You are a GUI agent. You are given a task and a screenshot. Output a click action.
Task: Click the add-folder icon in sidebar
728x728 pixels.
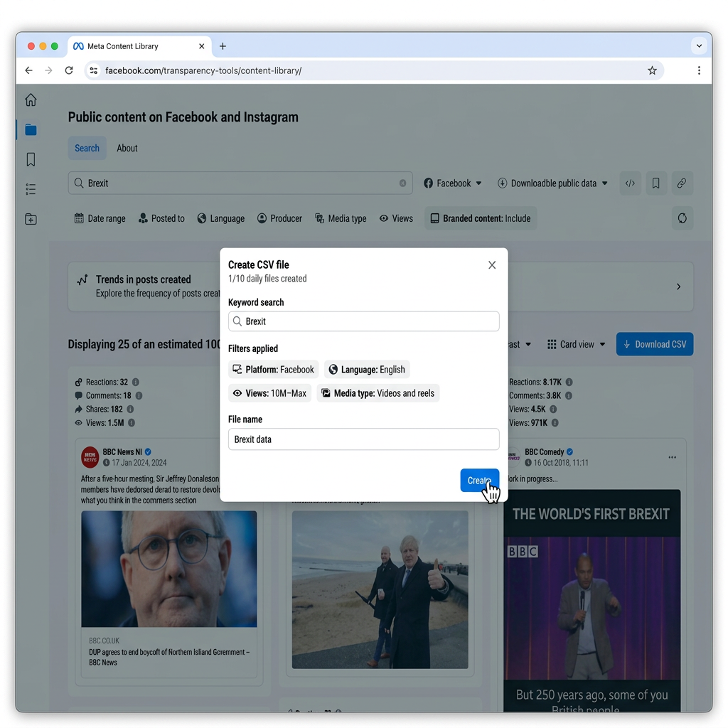click(31, 219)
